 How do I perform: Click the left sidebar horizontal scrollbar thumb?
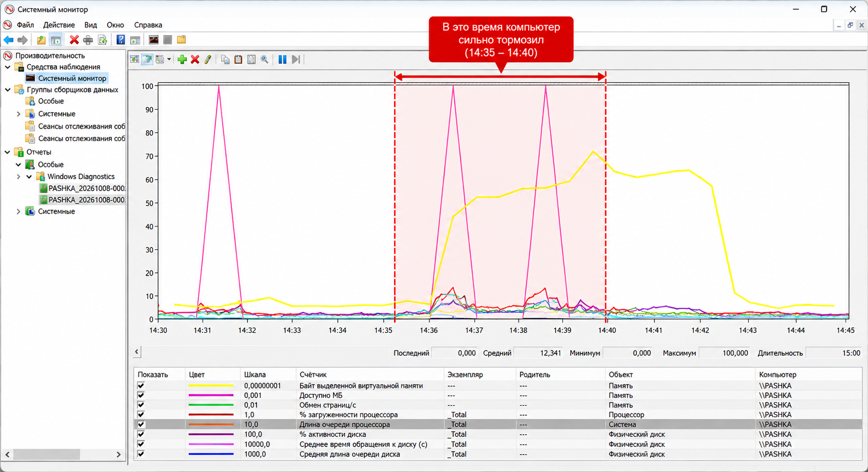coord(46,454)
